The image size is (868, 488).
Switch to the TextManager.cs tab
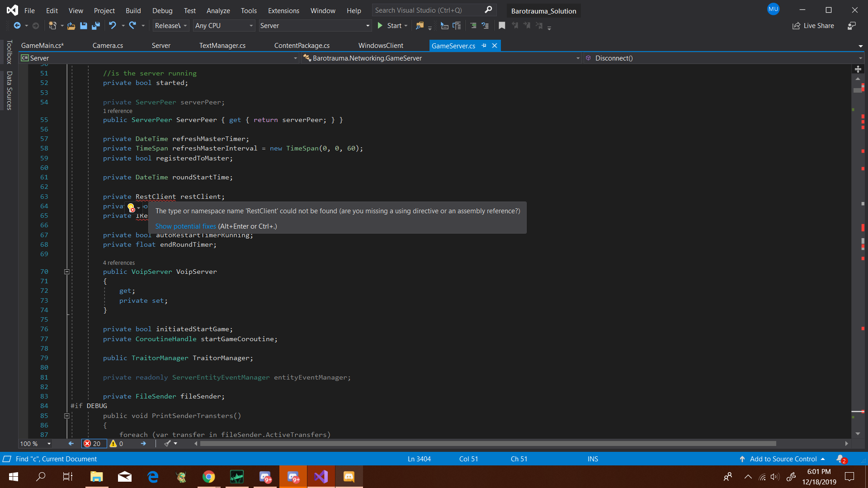point(222,45)
